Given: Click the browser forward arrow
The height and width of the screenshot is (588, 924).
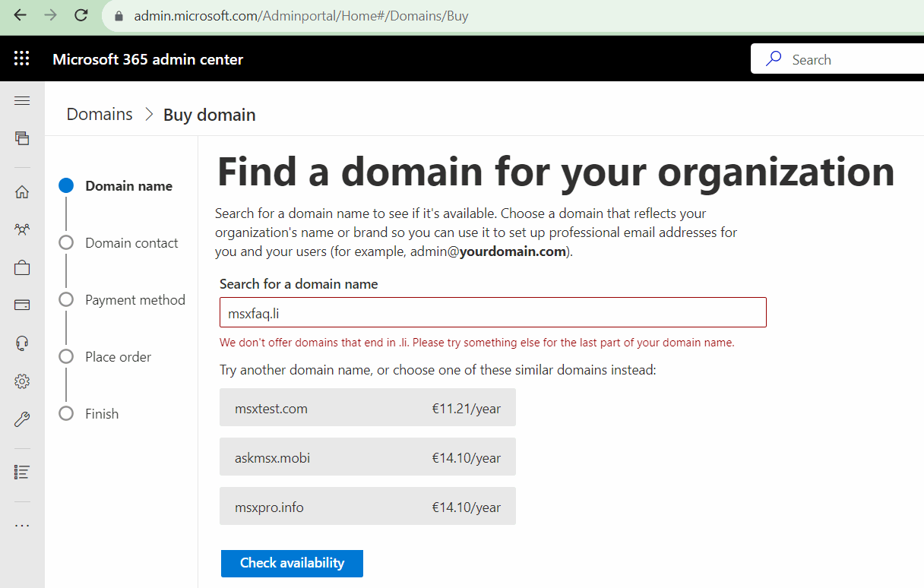Looking at the screenshot, I should 50,15.
